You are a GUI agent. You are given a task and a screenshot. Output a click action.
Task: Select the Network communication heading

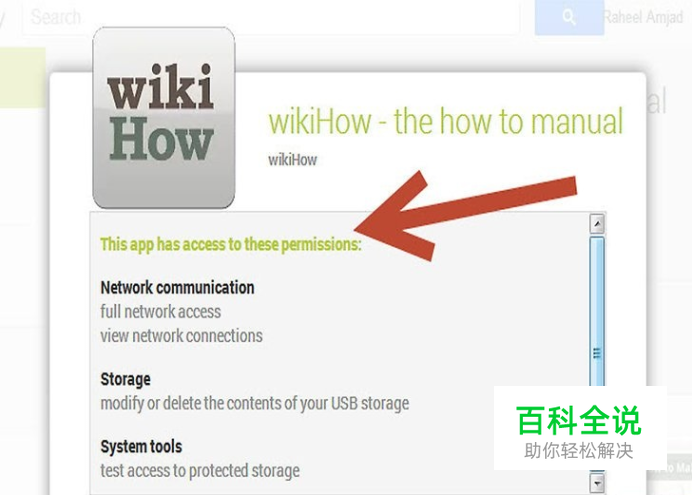[177, 288]
